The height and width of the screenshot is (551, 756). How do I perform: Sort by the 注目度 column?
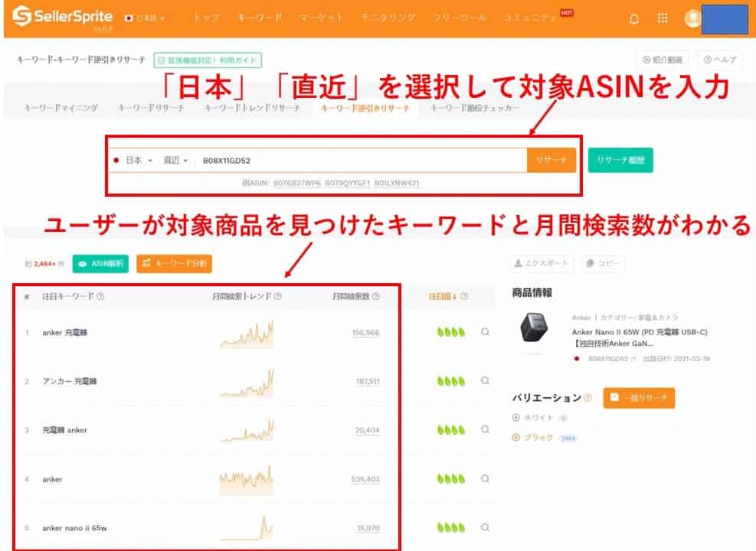[x=443, y=296]
